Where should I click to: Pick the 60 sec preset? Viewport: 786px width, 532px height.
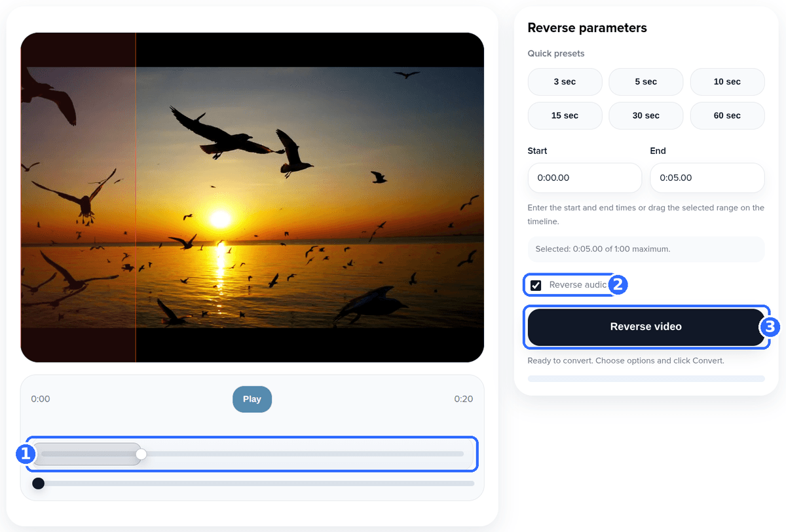tap(727, 115)
